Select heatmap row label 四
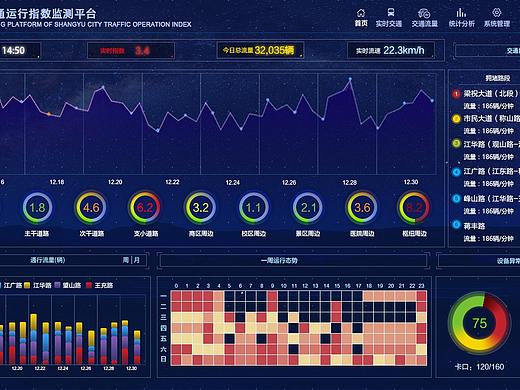 pos(163,328)
